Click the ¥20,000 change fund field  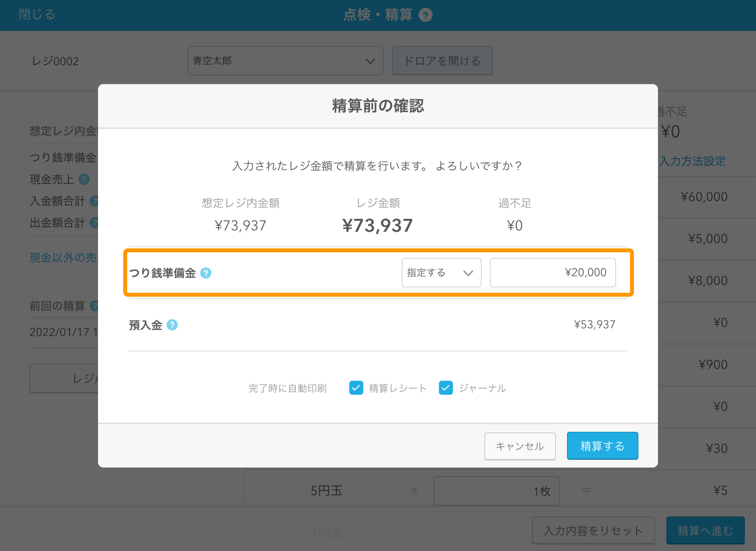(x=552, y=273)
